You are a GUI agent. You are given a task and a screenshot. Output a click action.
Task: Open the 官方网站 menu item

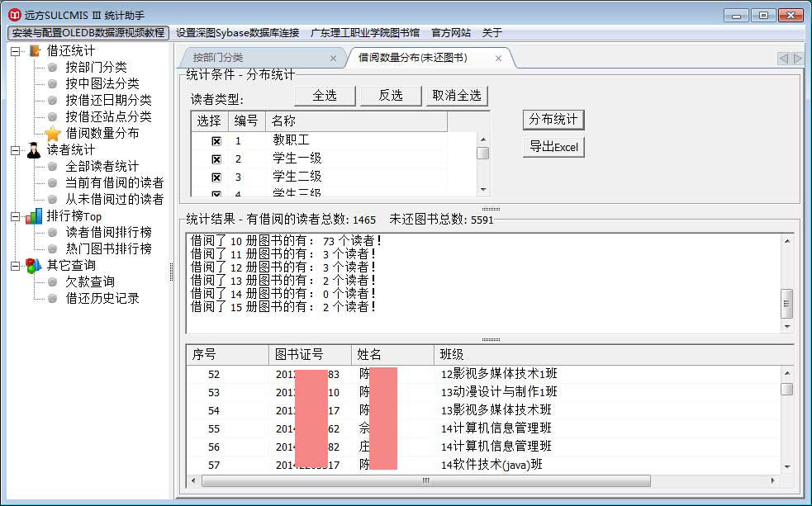(451, 32)
